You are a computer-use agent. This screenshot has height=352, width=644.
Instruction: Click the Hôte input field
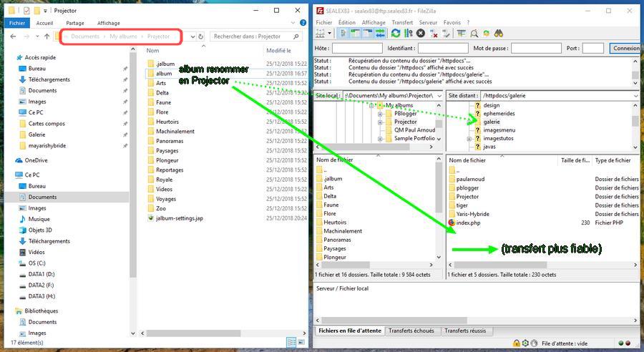pos(357,48)
